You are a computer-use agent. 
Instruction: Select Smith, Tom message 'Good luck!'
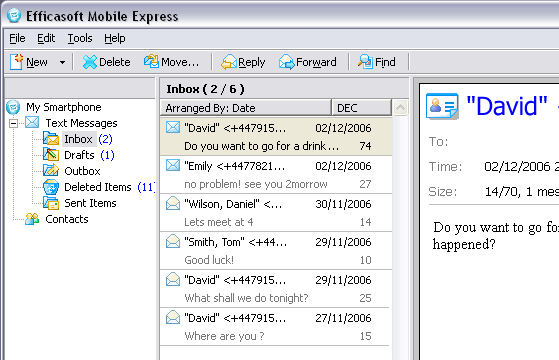(276, 251)
